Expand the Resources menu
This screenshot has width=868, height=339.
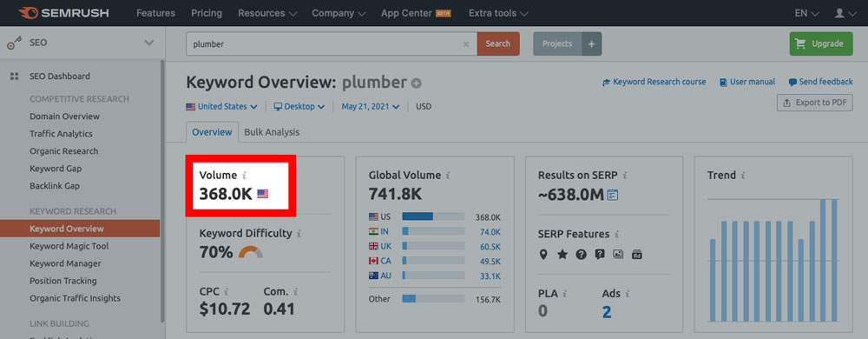coord(267,13)
